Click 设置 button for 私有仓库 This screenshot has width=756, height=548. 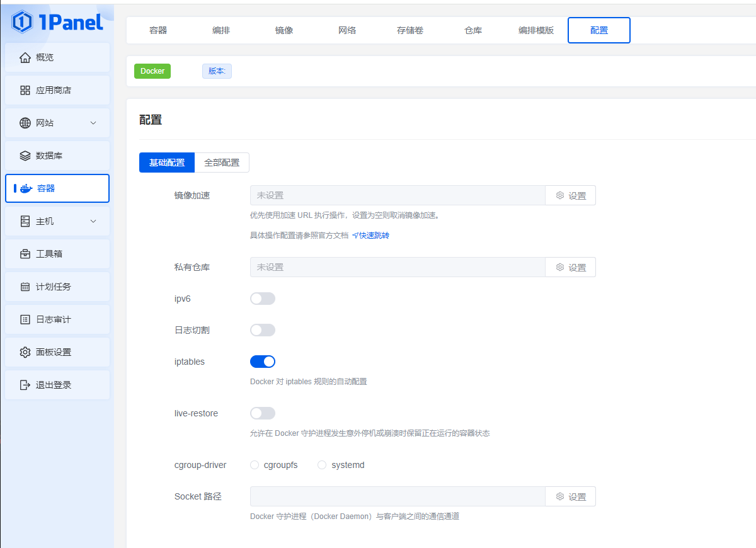(x=570, y=267)
